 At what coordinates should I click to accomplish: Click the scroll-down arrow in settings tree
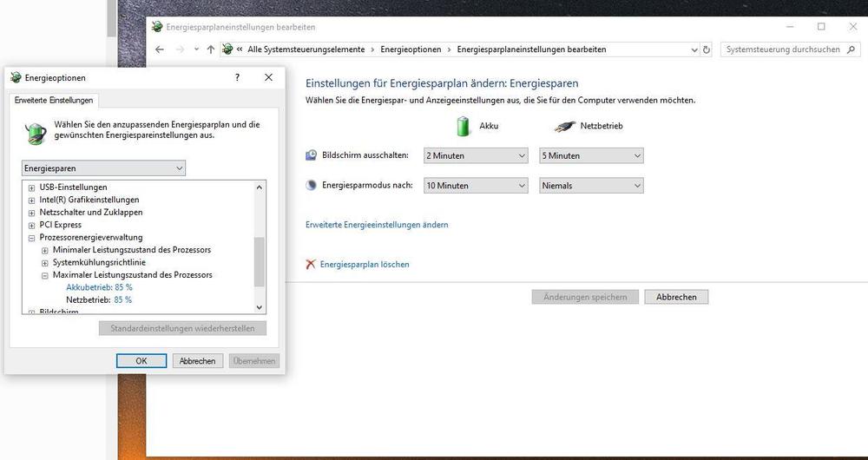259,306
